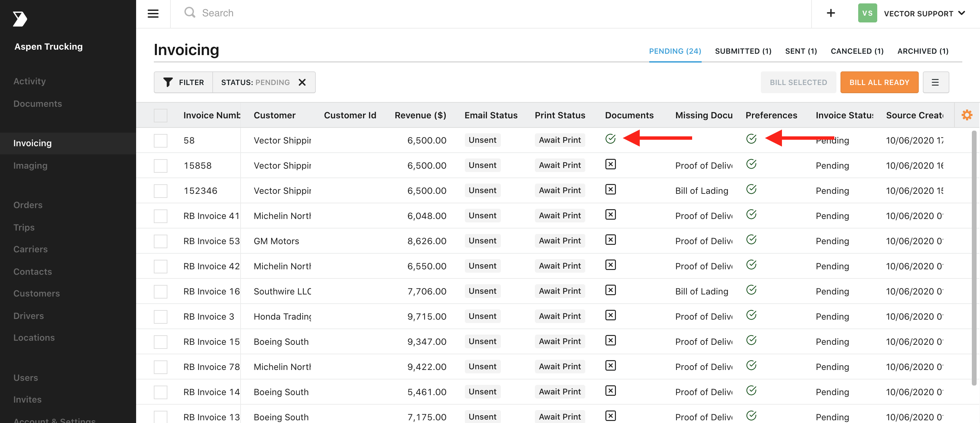
Task: Click documents X icon for RB Invoice 16
Action: click(610, 290)
